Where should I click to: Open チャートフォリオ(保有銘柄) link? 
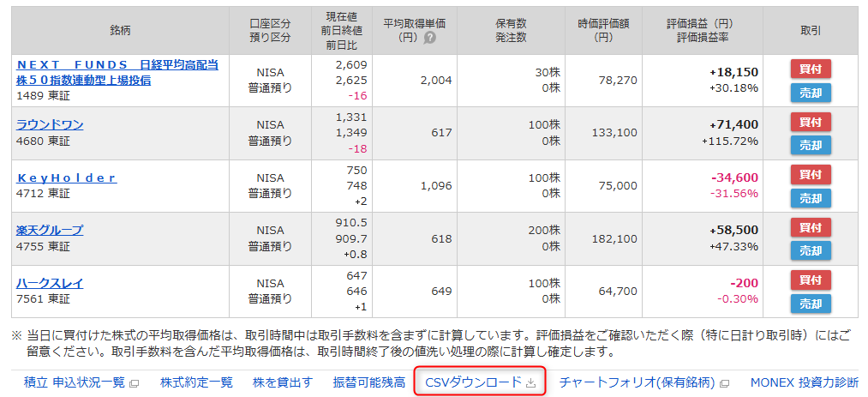(638, 382)
